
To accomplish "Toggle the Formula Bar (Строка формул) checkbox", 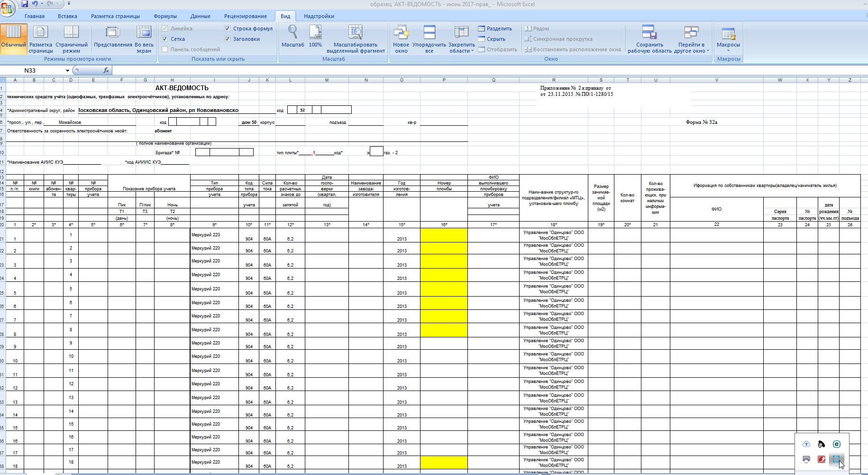I will click(x=228, y=28).
